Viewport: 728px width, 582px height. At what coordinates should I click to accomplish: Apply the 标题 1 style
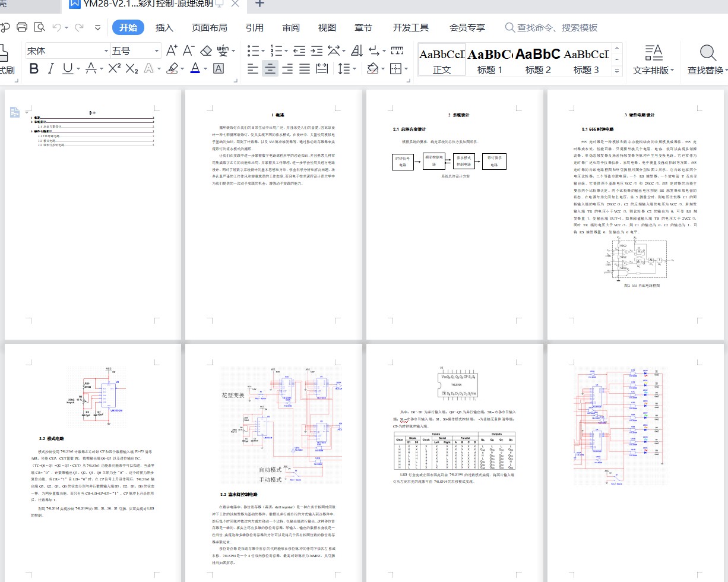click(x=490, y=59)
